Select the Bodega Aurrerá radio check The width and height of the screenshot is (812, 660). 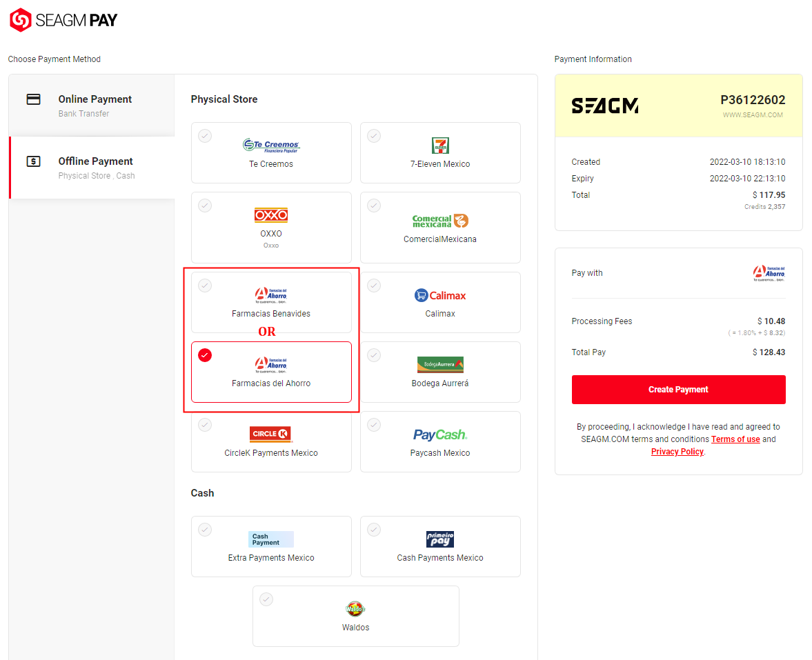(x=374, y=355)
